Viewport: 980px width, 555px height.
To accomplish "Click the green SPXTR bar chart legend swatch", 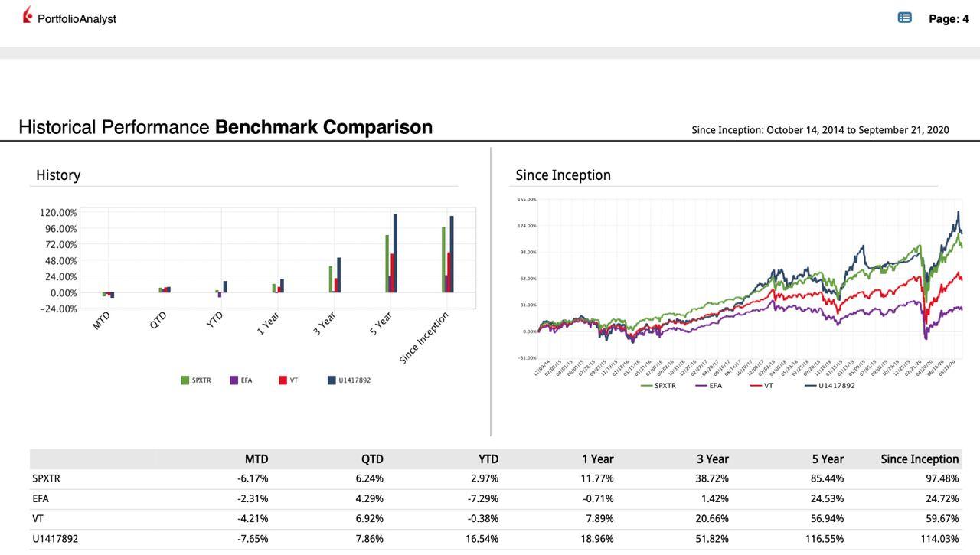I will click(x=185, y=380).
